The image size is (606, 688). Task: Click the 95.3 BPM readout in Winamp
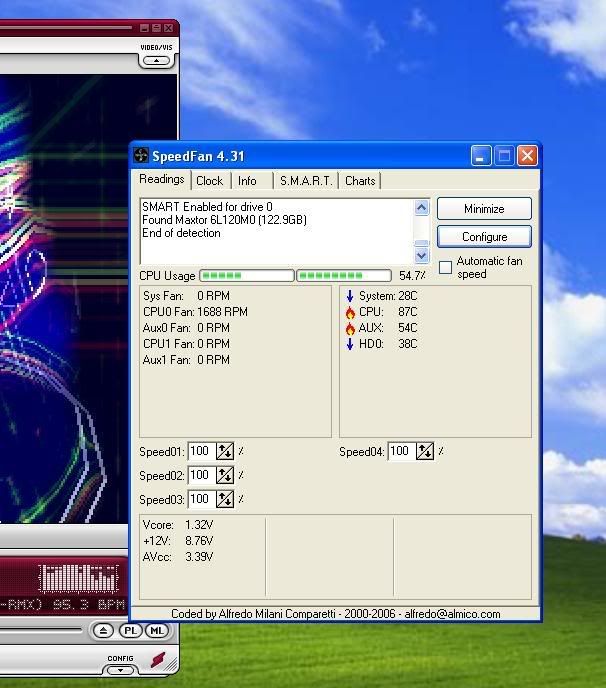89,605
